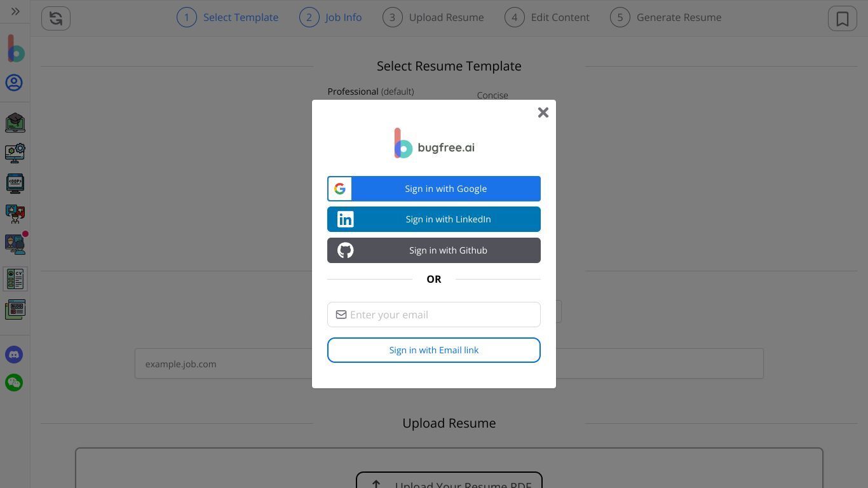Expand the sidebar with double chevron

[15, 11]
